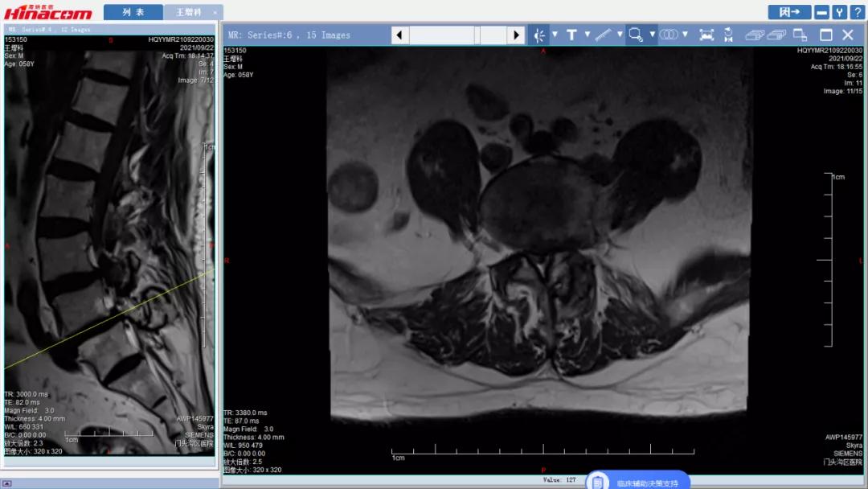Switch to the 列表 tab
Viewport: 868px width, 489px height.
click(x=133, y=11)
